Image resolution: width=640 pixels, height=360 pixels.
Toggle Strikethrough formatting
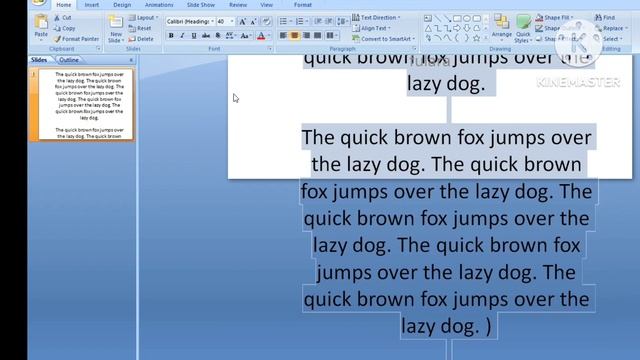206,36
